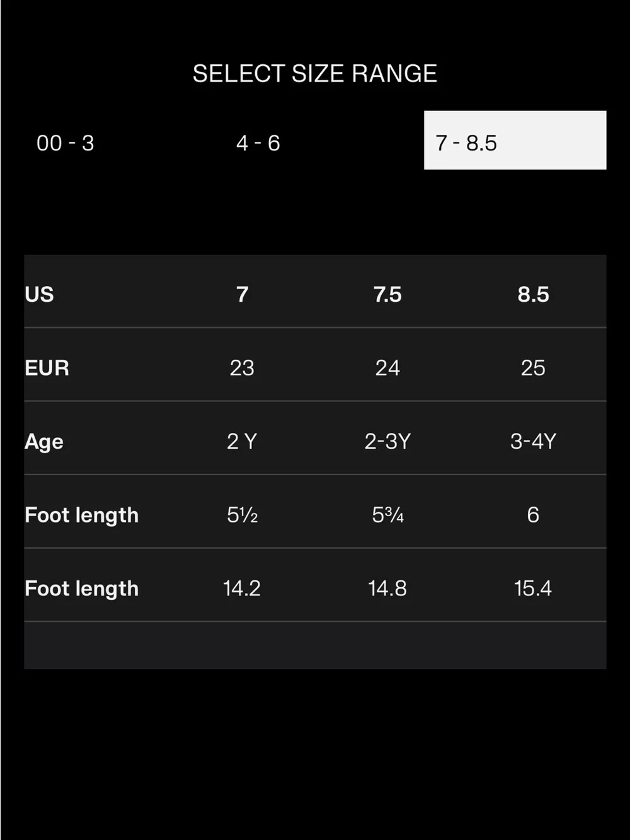Select the 7 - 8.5 size range
This screenshot has width=630, height=840.
(515, 140)
